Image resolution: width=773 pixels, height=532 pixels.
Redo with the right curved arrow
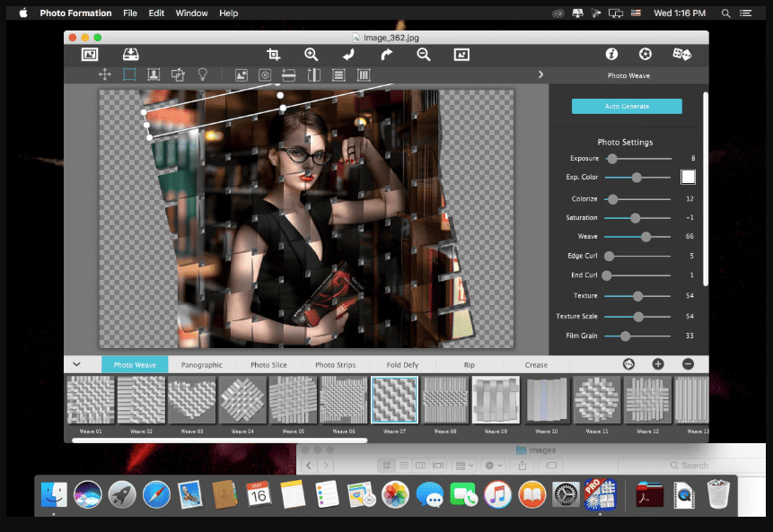[x=386, y=54]
